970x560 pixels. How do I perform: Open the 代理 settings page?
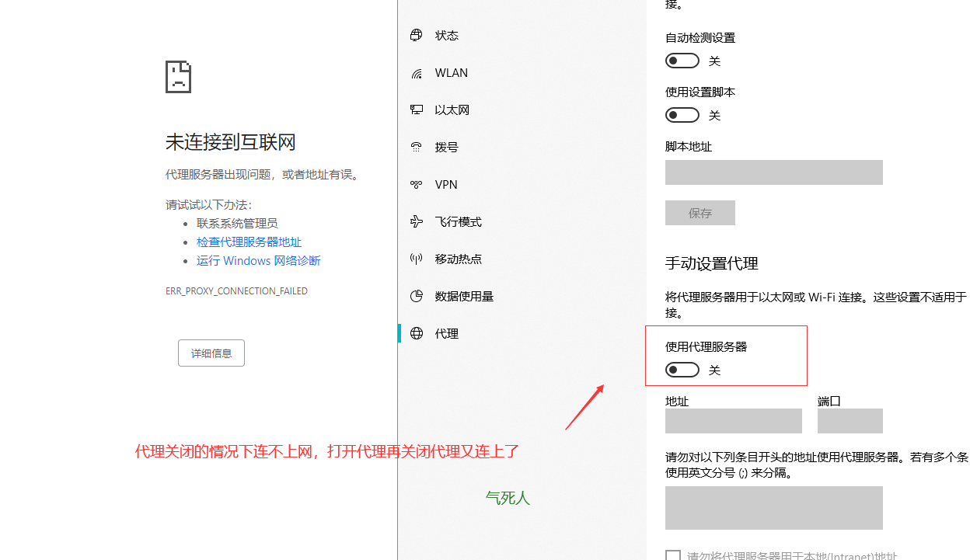447,334
